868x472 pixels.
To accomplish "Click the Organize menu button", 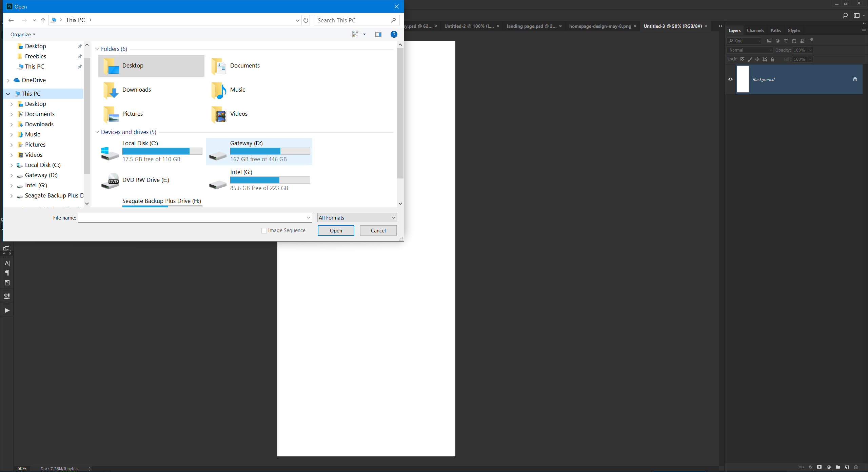I will click(x=23, y=34).
